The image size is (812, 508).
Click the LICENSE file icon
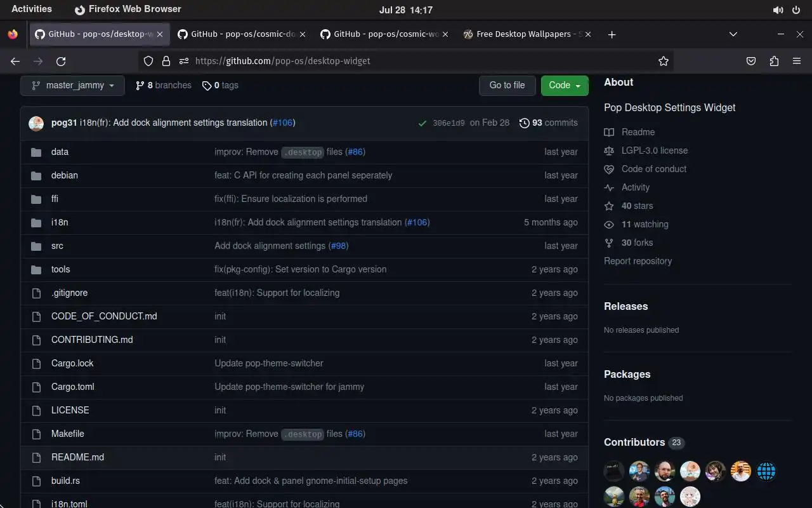pyautogui.click(x=36, y=410)
